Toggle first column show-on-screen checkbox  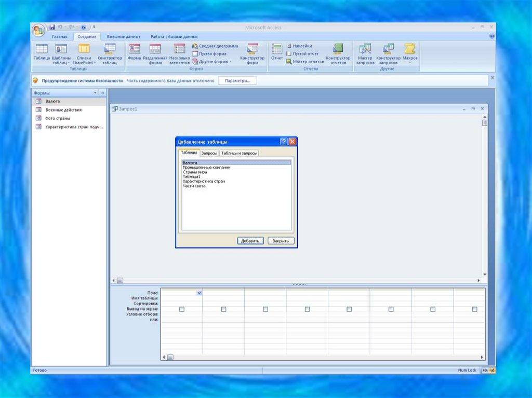tap(182, 309)
